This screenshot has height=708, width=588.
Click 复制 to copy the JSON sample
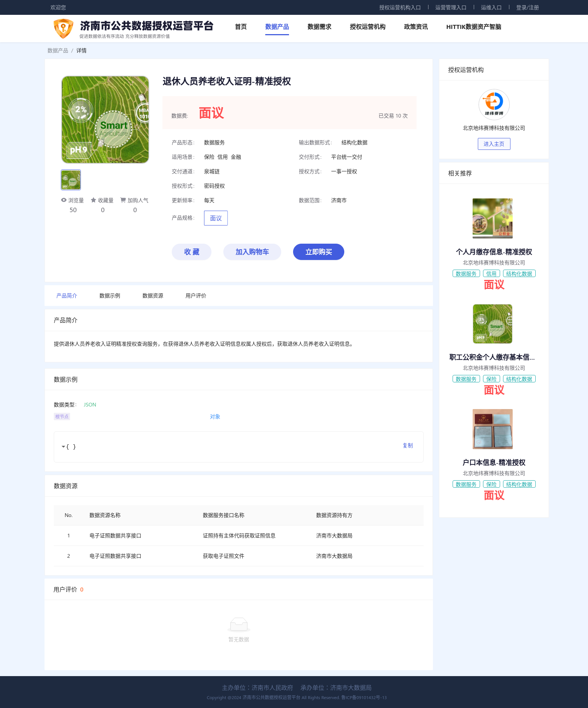click(x=408, y=445)
